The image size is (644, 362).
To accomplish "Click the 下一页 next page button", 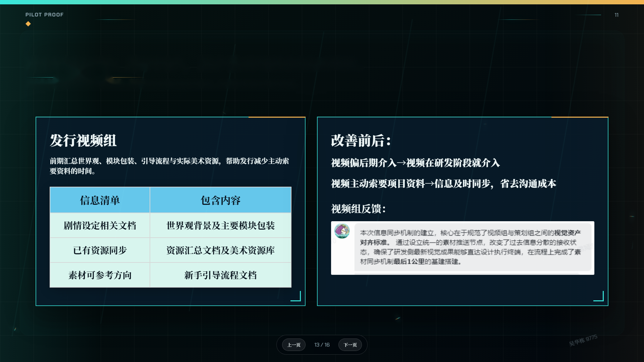I will (350, 345).
